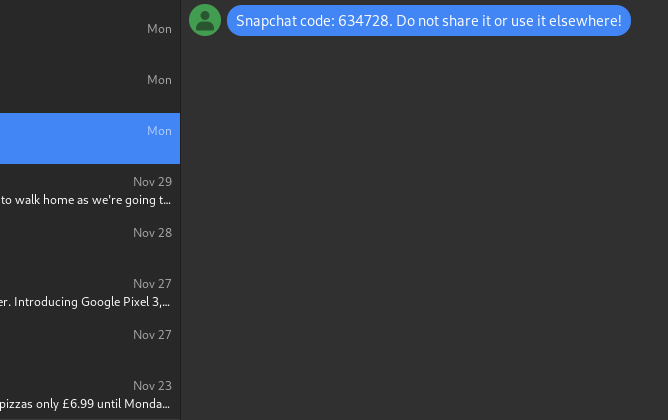The image size is (668, 420).
Task: Click the Nov 27 date above the Pixel preview
Action: coord(153,283)
